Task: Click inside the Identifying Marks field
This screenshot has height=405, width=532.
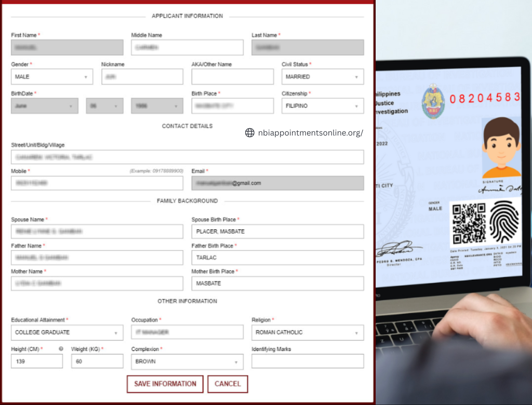Action: [307, 361]
